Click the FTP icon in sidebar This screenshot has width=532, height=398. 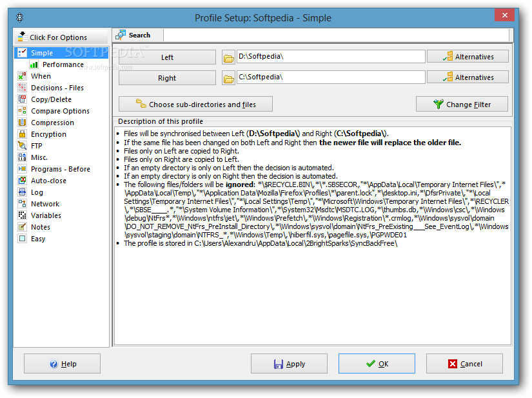pyautogui.click(x=22, y=146)
